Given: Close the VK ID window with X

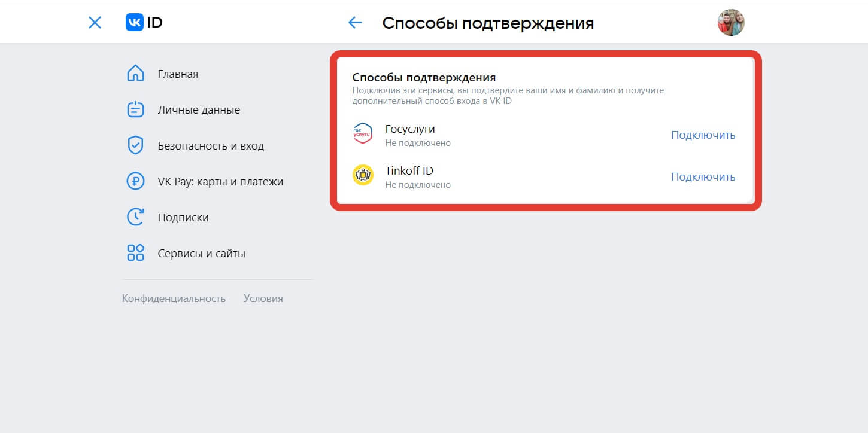Looking at the screenshot, I should point(94,22).
